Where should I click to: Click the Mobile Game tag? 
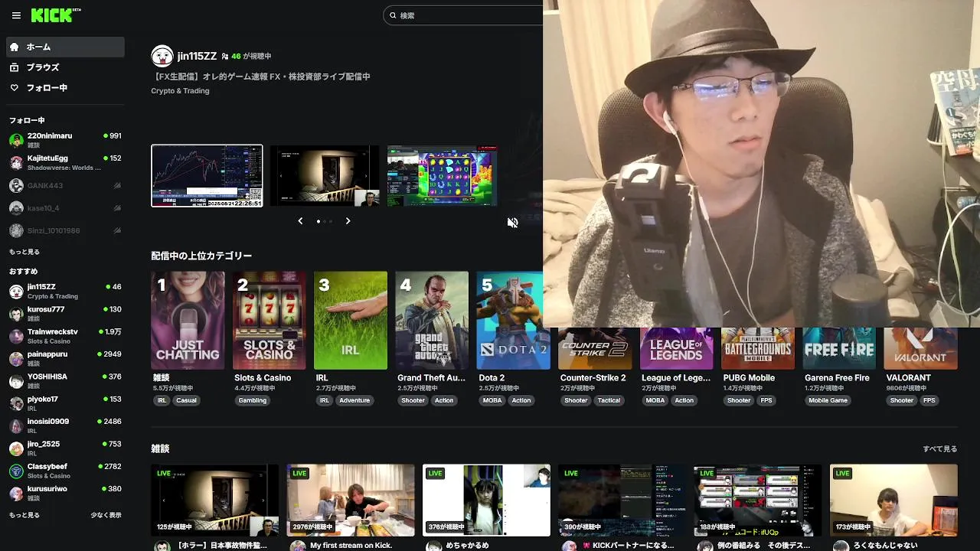coord(828,400)
